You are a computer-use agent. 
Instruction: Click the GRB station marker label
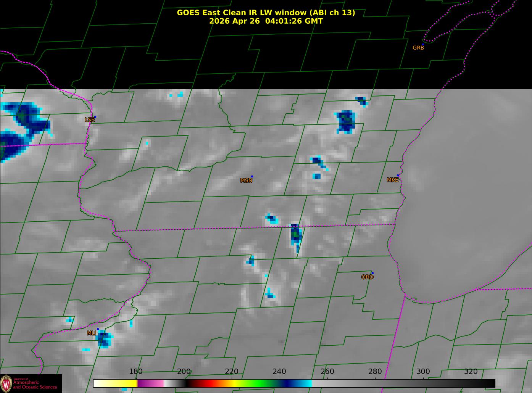tap(418, 48)
